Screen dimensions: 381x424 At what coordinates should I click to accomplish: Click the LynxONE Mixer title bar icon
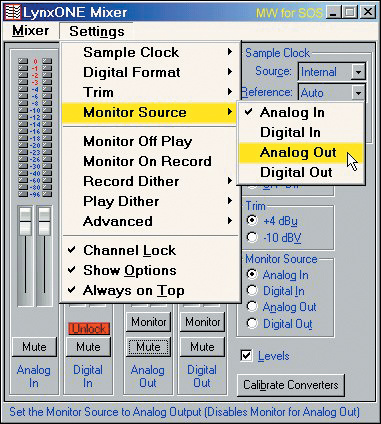click(12, 13)
